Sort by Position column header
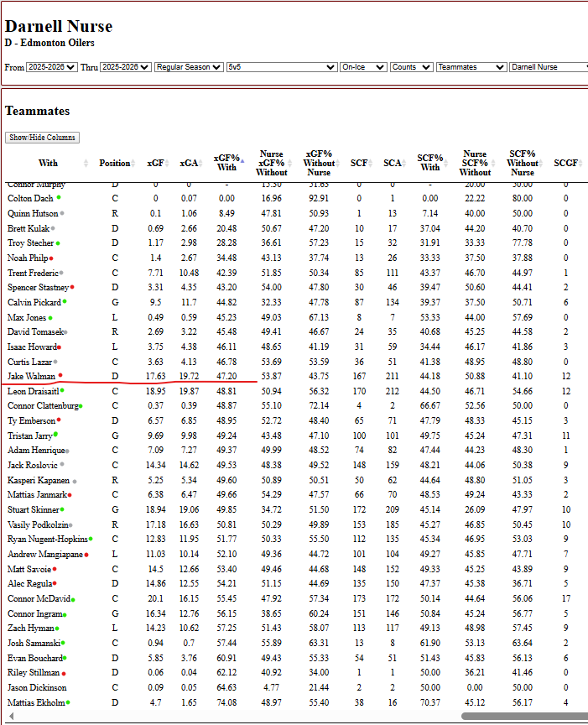588x725 pixels. click(x=114, y=163)
